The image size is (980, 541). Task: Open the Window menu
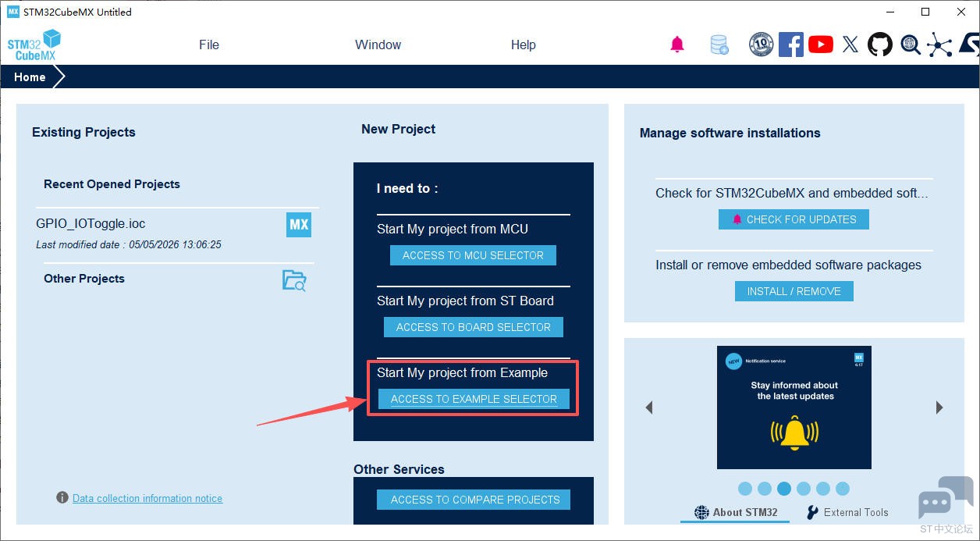click(378, 44)
